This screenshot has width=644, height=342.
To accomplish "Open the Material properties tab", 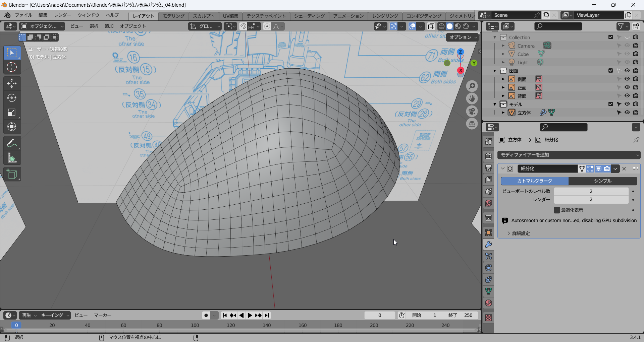I will point(488,303).
